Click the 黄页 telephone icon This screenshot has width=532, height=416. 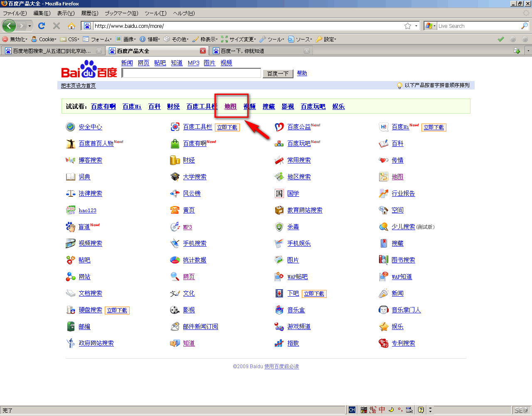click(x=175, y=210)
